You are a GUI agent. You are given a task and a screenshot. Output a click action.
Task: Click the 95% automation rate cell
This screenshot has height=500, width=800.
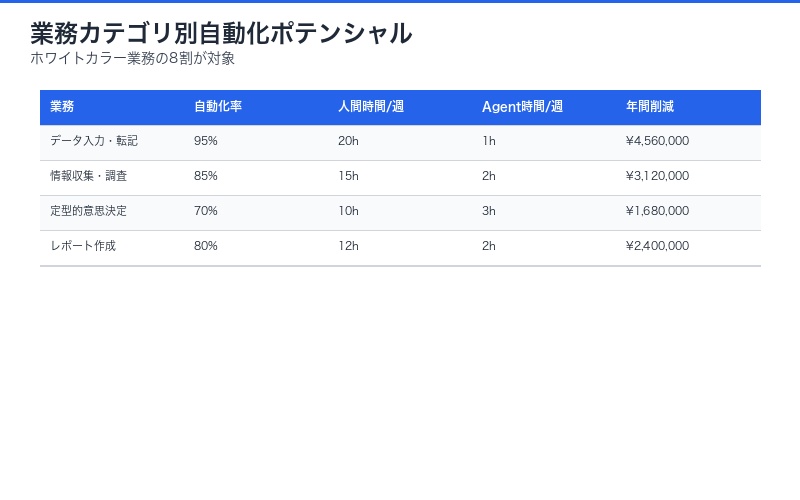pos(206,141)
